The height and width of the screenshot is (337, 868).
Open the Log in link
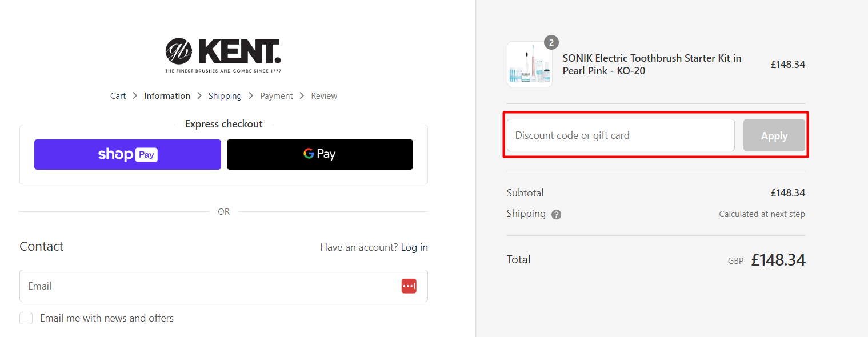[414, 247]
